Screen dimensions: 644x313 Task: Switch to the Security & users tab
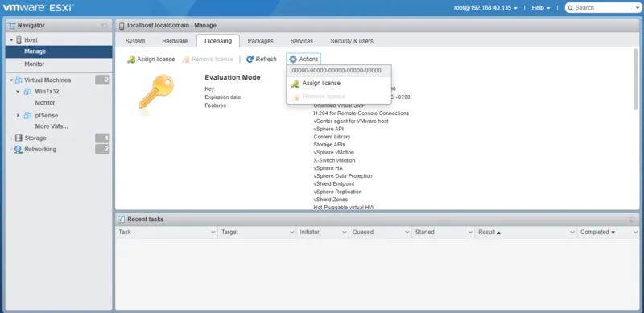[352, 41]
